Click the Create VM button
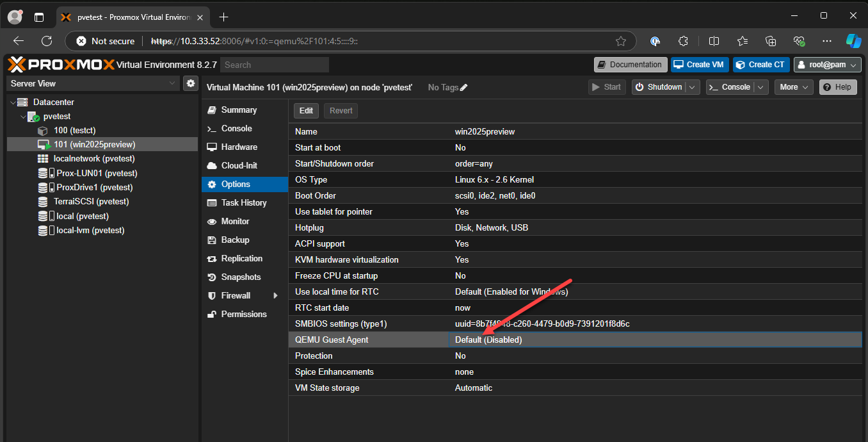Viewport: 868px width, 442px height. tap(699, 64)
